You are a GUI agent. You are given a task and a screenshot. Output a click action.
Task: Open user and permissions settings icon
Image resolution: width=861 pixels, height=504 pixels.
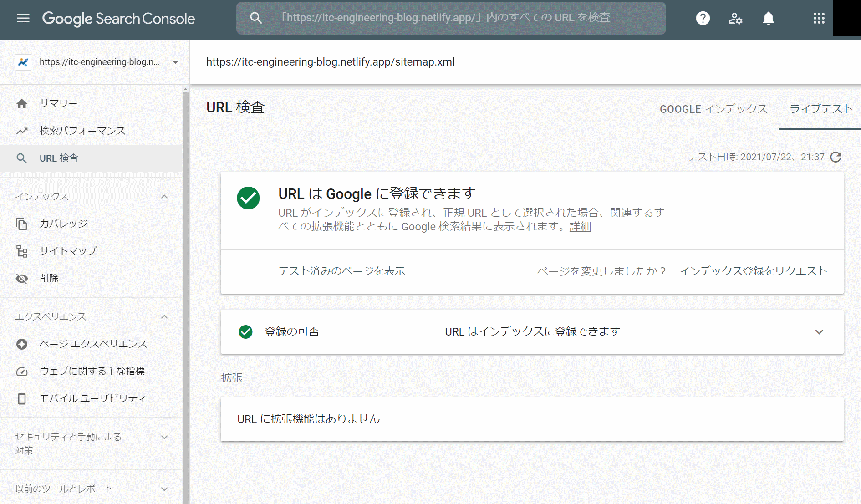735,18
